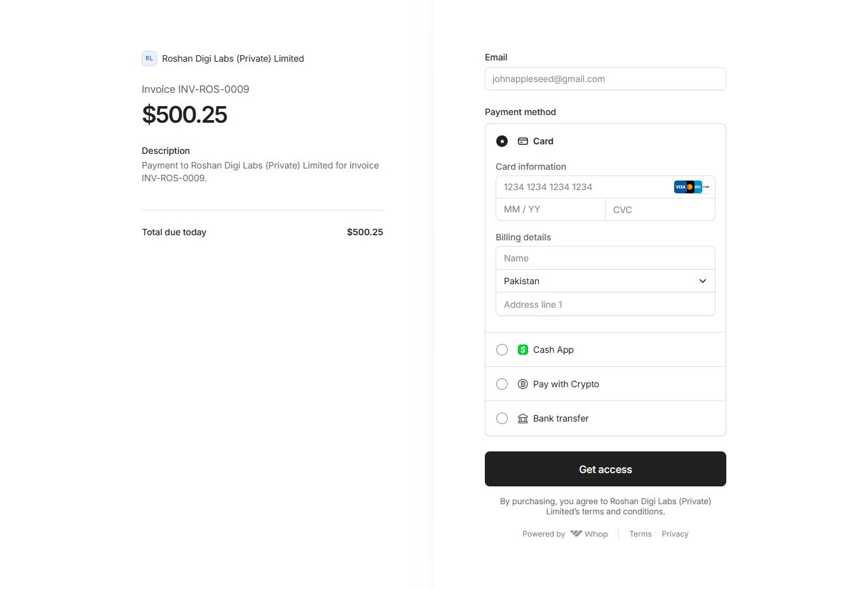This screenshot has width=868, height=590.
Task: Click the credit card icon beside Card
Action: 523,141
